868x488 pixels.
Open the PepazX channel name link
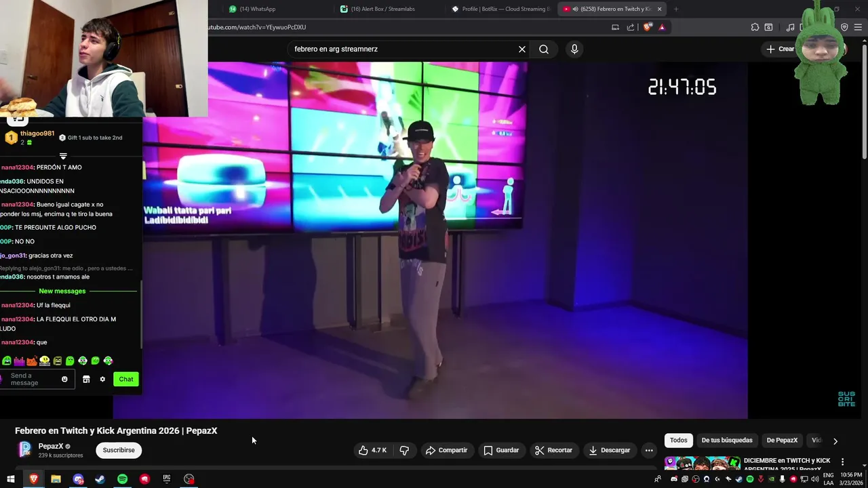51,446
